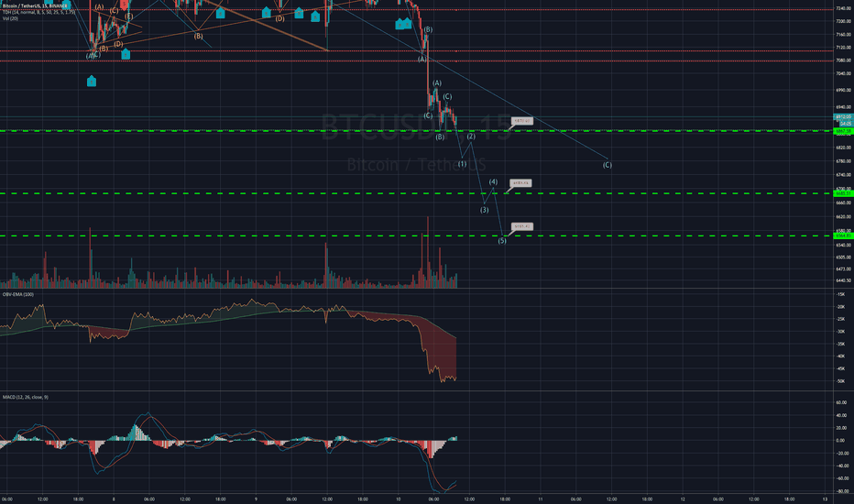Click the green 6685.51 price axis label
This screenshot has width=854, height=504.
click(843, 193)
